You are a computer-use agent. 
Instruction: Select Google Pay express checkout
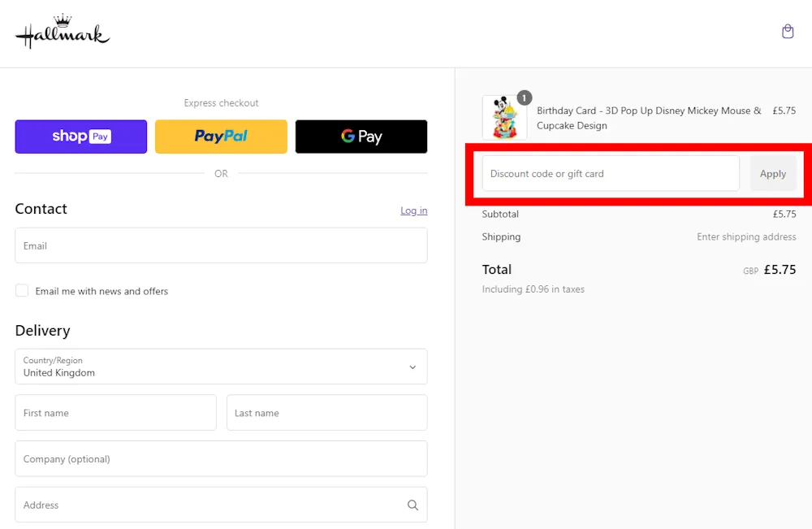361,137
